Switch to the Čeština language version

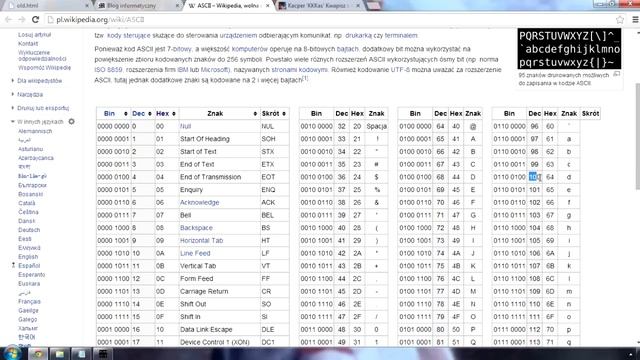(x=28, y=212)
